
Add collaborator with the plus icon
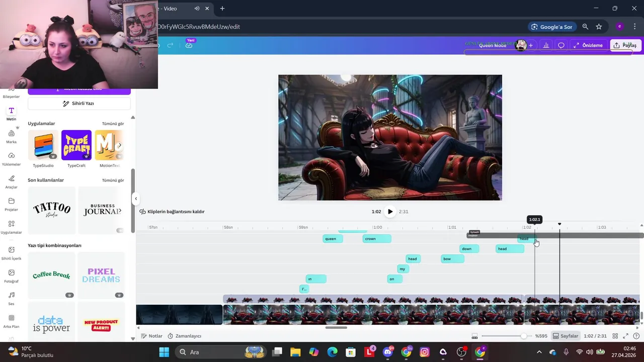[x=530, y=45]
